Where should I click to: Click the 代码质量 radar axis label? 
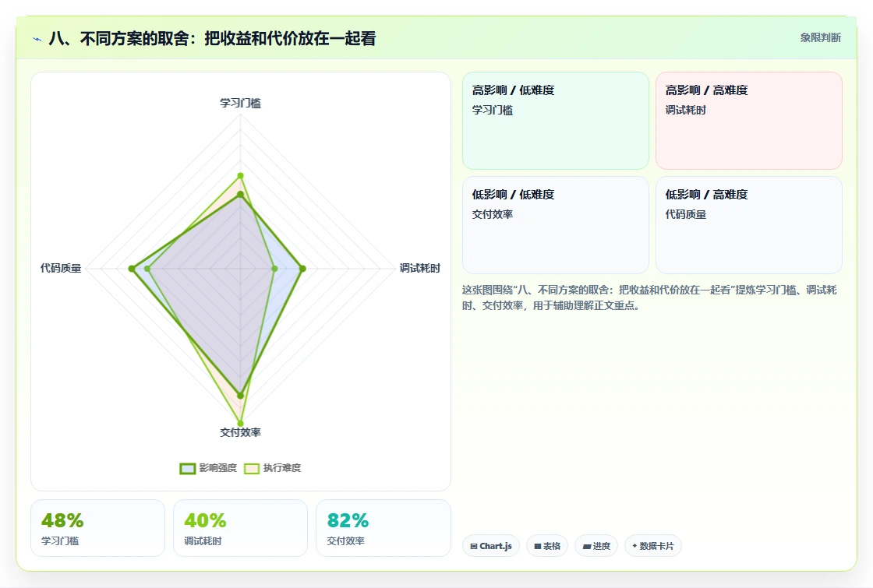click(x=61, y=268)
